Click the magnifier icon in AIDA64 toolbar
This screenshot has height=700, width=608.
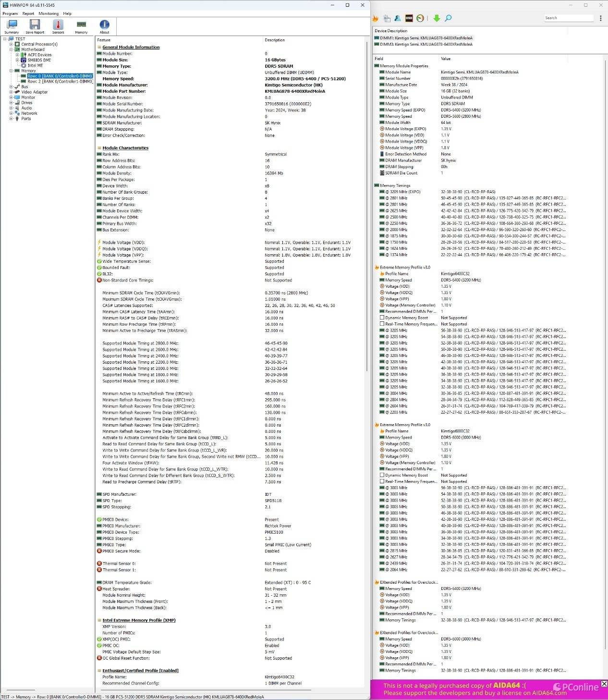[x=448, y=18]
